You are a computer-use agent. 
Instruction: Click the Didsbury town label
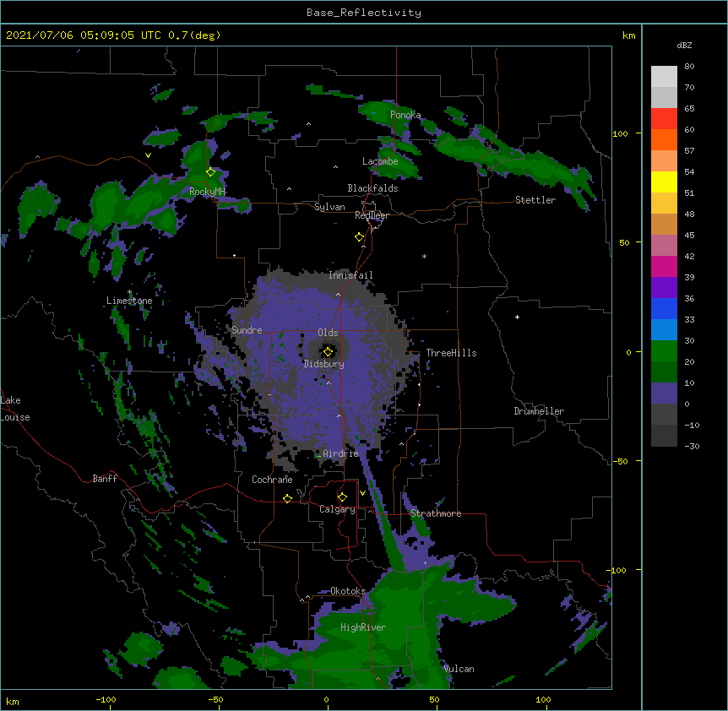[324, 364]
